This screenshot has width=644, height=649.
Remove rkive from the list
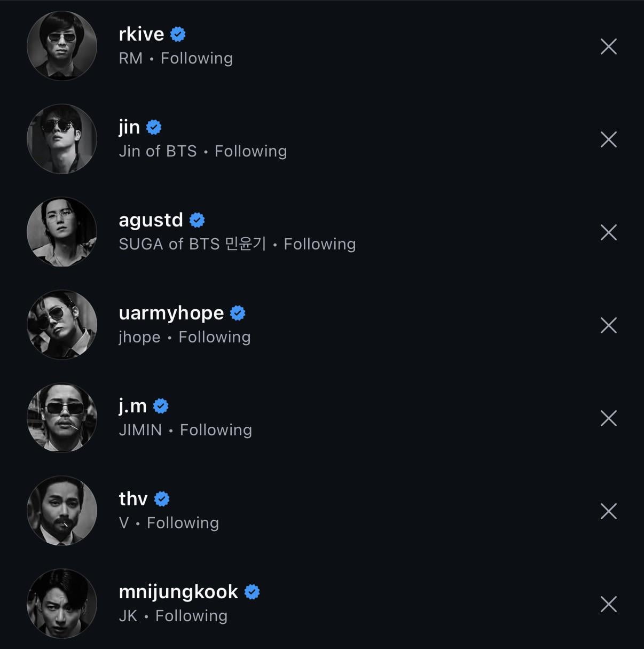[x=608, y=46]
